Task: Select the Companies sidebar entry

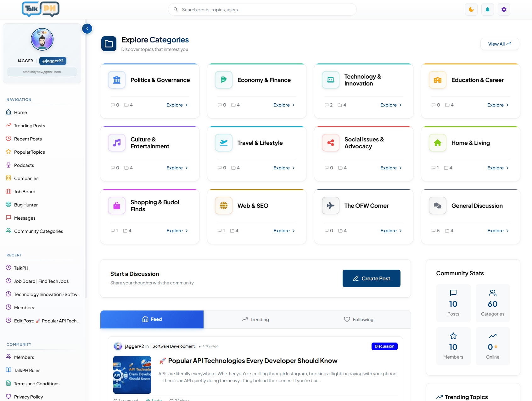Action: coord(26,178)
